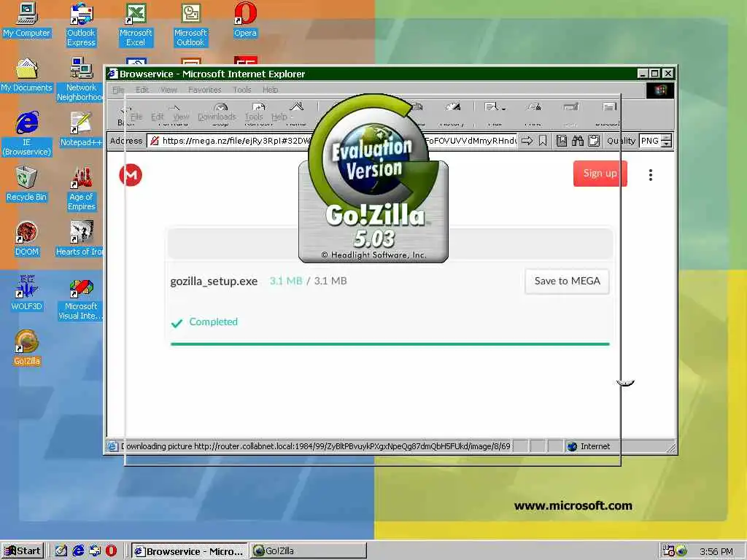Screen dimensions: 747x560
Task: Click the red Sign up button
Action: (600, 174)
